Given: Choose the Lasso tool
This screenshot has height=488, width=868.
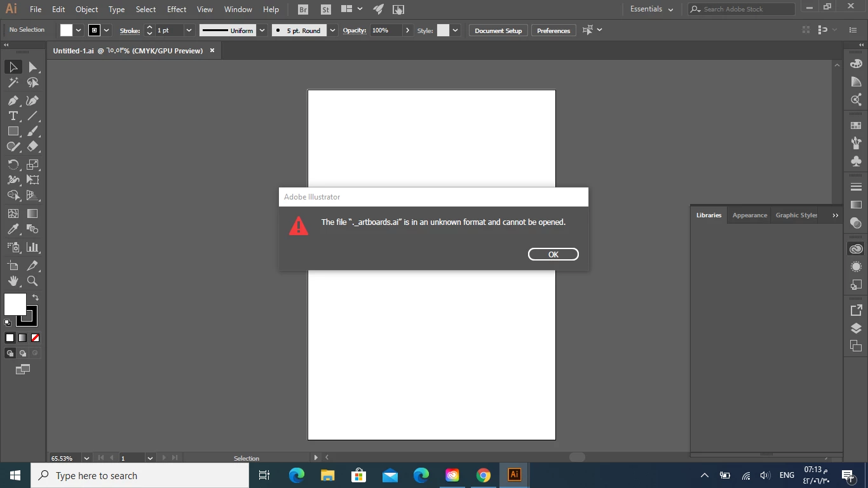Looking at the screenshot, I should [32, 83].
